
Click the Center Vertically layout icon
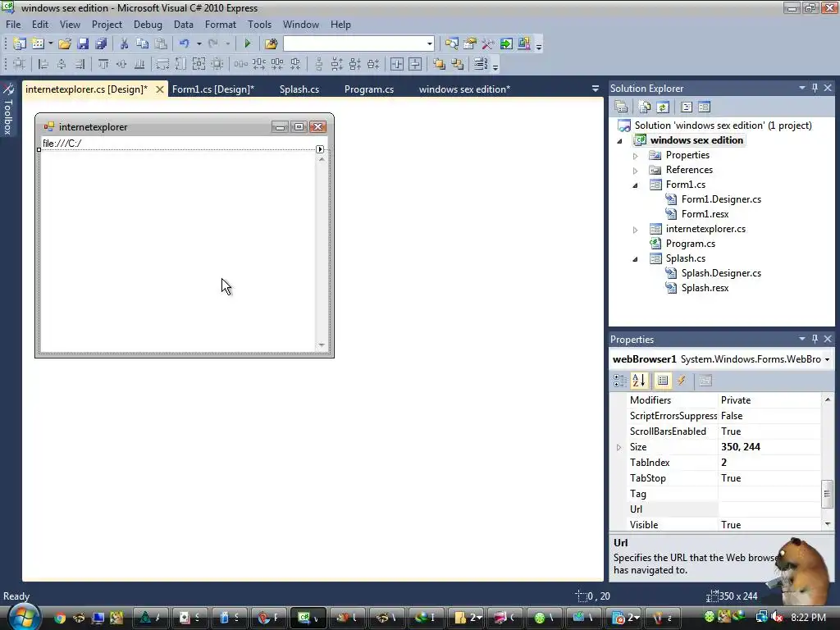pyautogui.click(x=415, y=64)
